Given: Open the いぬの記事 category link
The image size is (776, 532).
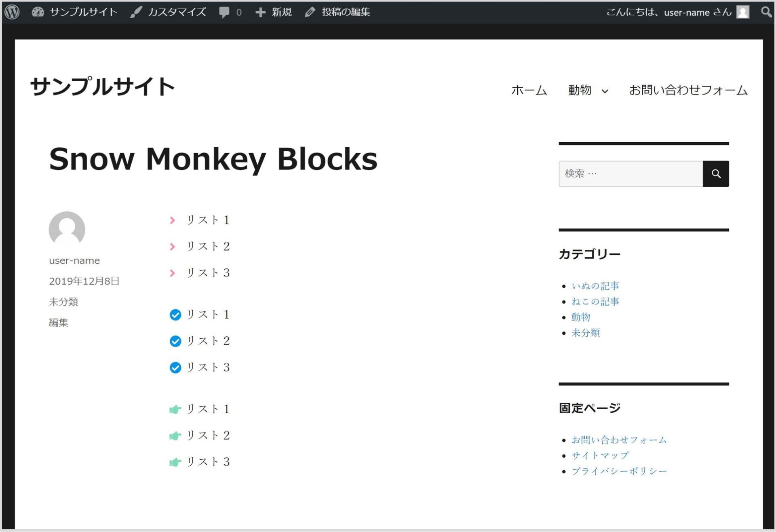Looking at the screenshot, I should (595, 285).
